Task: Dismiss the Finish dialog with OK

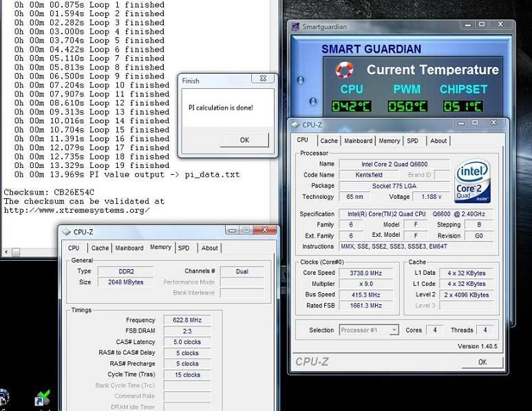Action: (244, 140)
